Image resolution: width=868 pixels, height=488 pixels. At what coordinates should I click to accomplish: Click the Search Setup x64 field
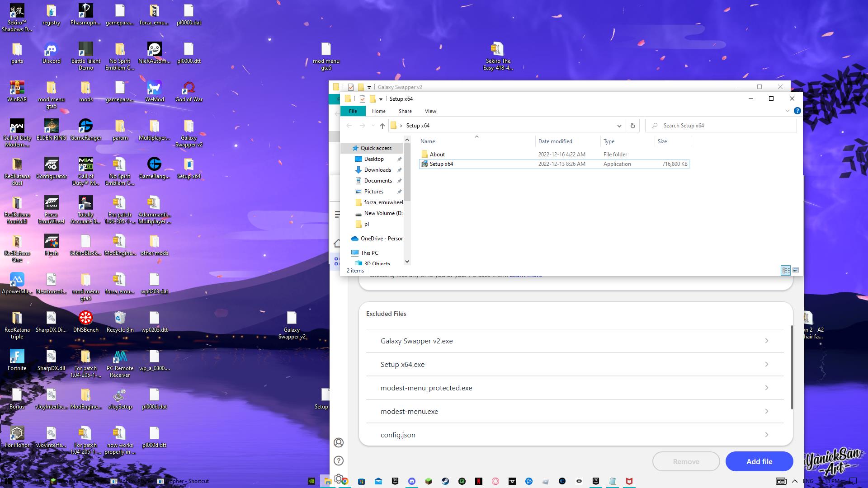pos(723,126)
